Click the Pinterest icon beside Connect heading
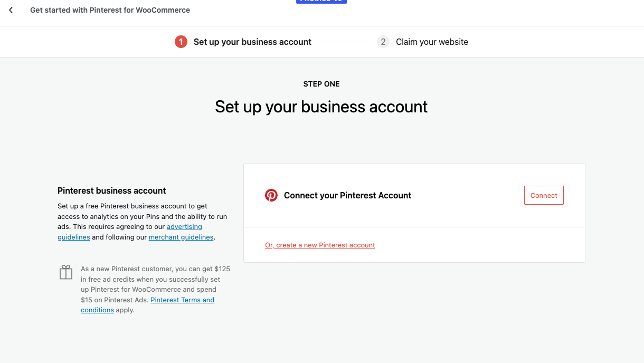The height and width of the screenshot is (363, 644). click(271, 195)
